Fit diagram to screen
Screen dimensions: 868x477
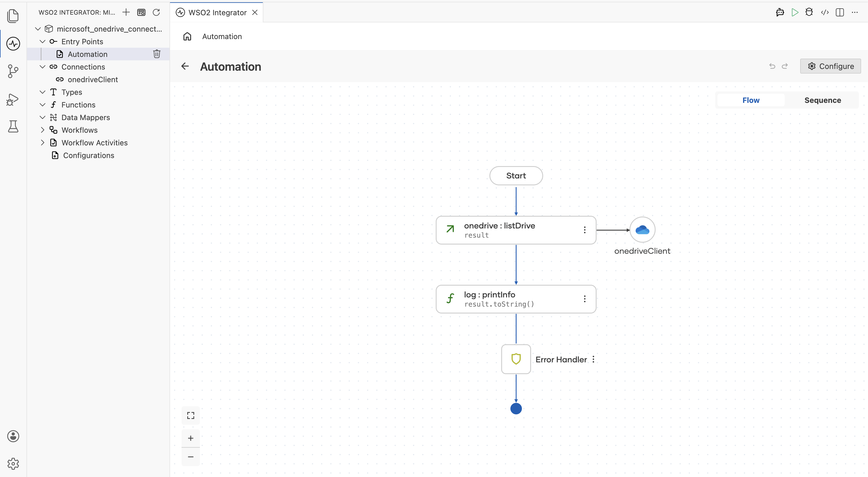191,415
